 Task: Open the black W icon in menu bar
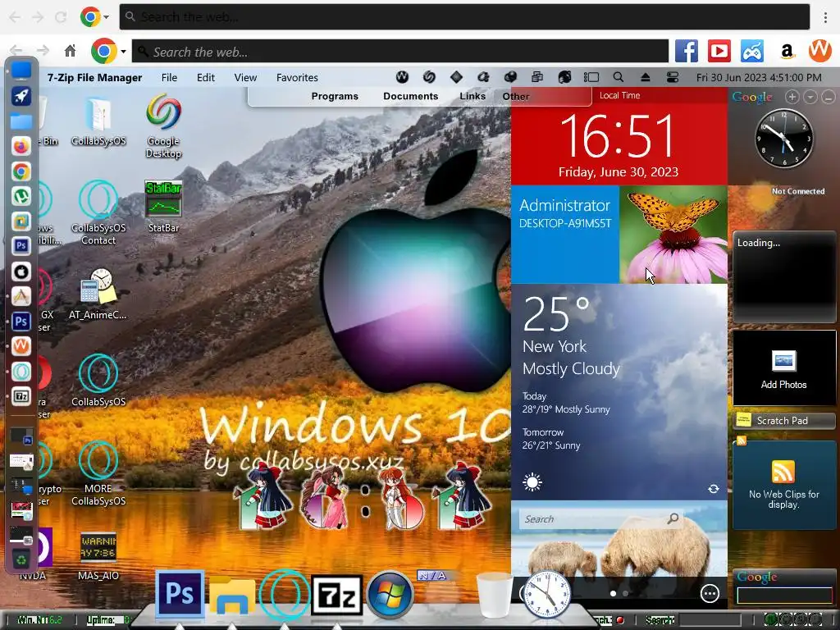(x=402, y=77)
